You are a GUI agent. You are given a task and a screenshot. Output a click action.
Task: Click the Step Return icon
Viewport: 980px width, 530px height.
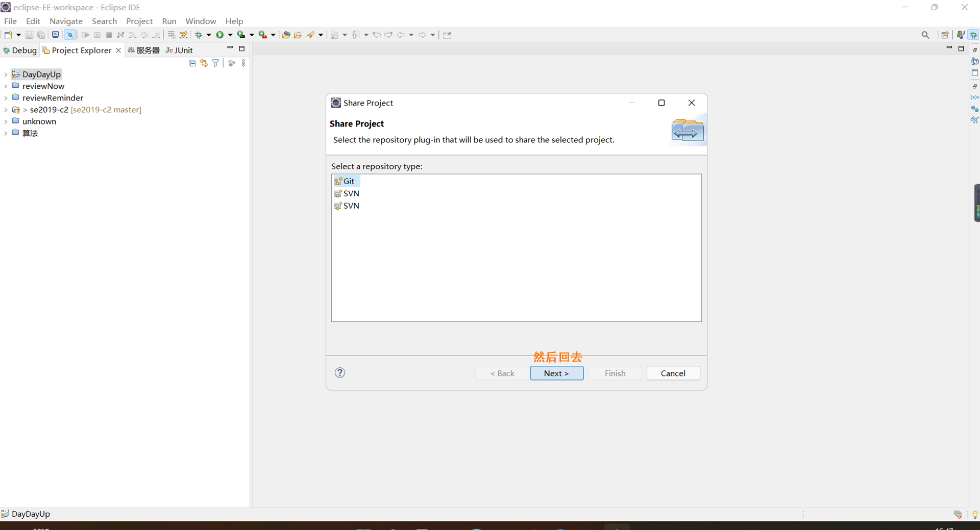click(x=157, y=35)
